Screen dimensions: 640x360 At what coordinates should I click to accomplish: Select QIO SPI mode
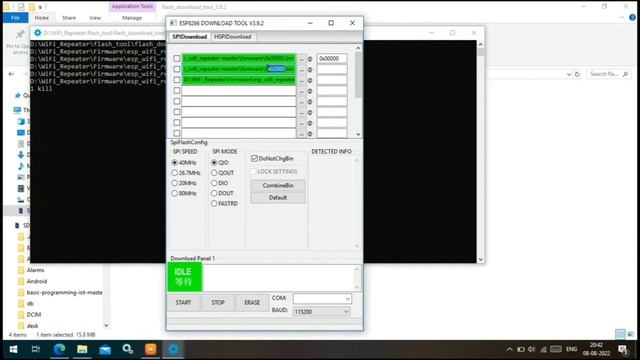tap(214, 162)
